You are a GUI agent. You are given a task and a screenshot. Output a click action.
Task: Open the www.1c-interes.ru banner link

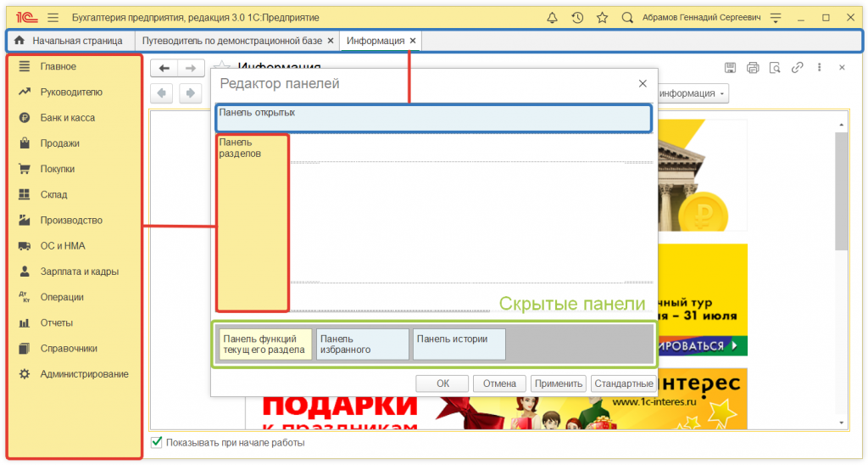point(654,402)
